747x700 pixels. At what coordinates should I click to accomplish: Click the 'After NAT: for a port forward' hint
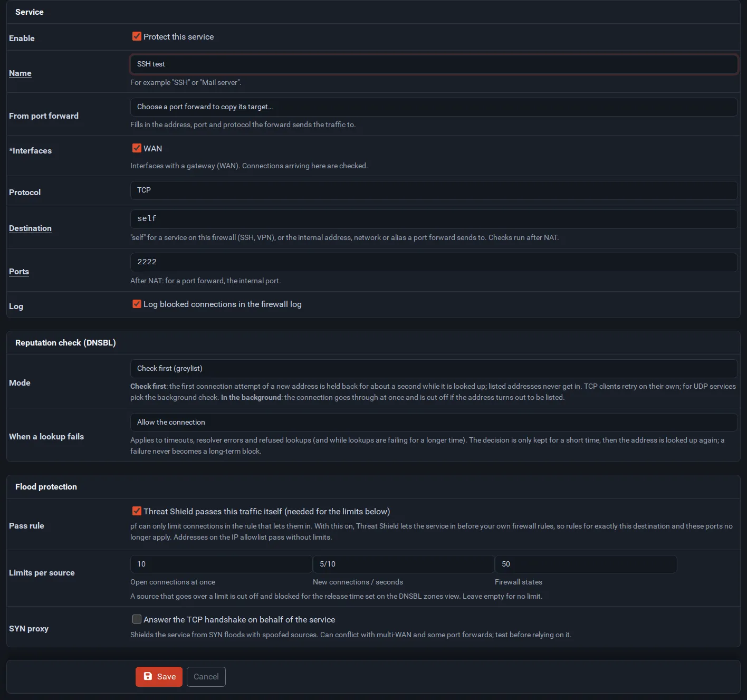click(x=205, y=281)
